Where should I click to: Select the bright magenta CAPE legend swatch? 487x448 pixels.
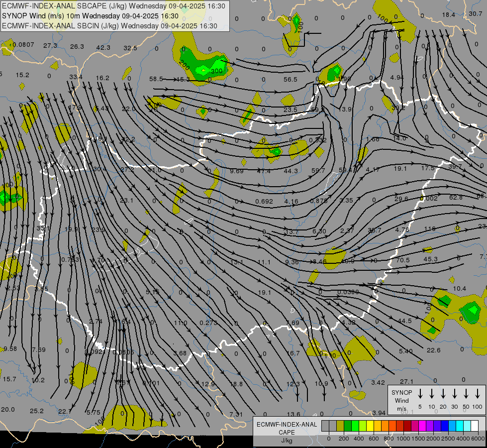[x=422, y=426]
